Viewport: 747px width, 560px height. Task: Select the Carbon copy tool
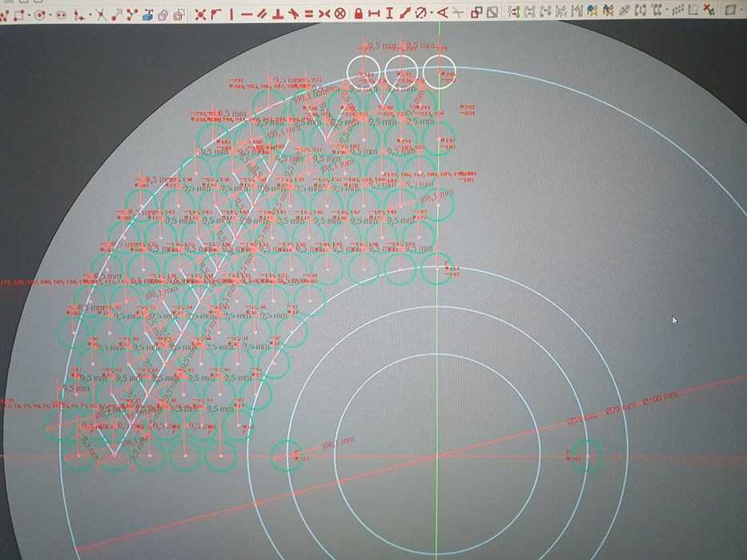click(x=163, y=14)
